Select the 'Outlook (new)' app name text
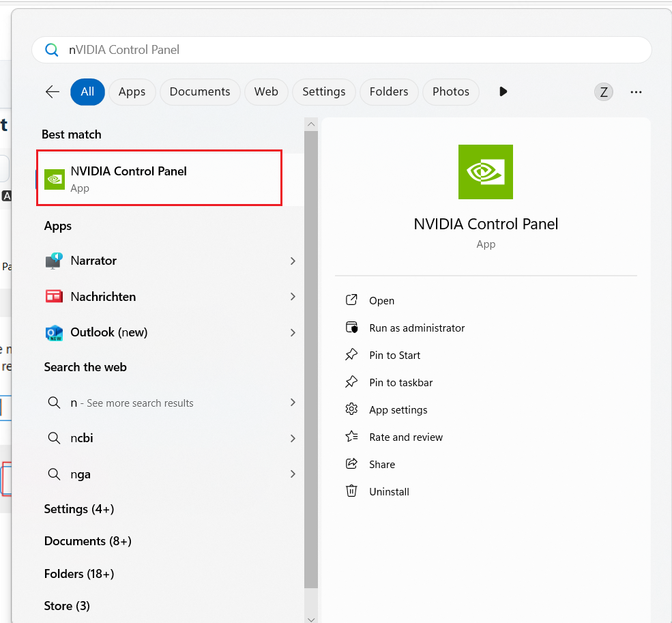Screen dimensions: 672x623 click(109, 332)
